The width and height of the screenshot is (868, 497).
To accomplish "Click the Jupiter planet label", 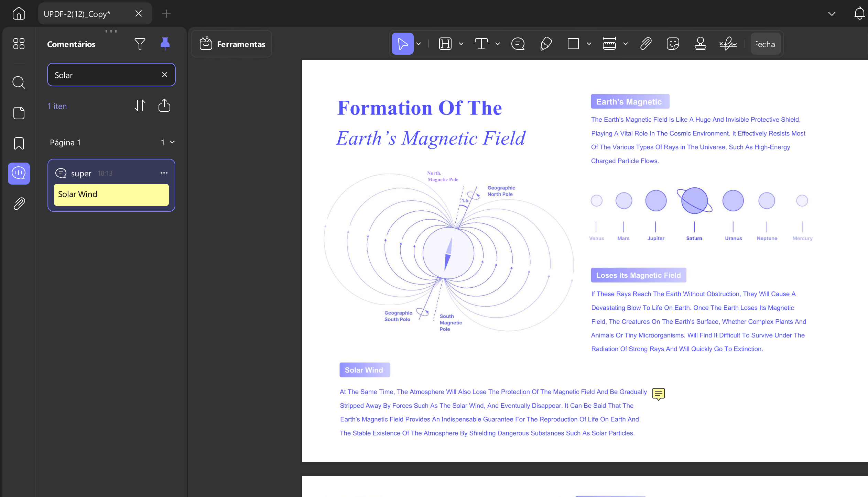I will (656, 238).
